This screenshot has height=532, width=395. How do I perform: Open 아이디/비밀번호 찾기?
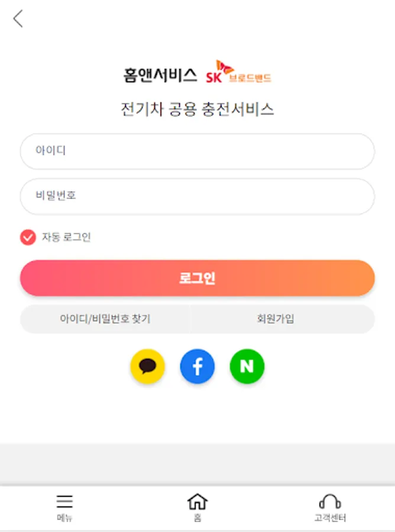105,319
